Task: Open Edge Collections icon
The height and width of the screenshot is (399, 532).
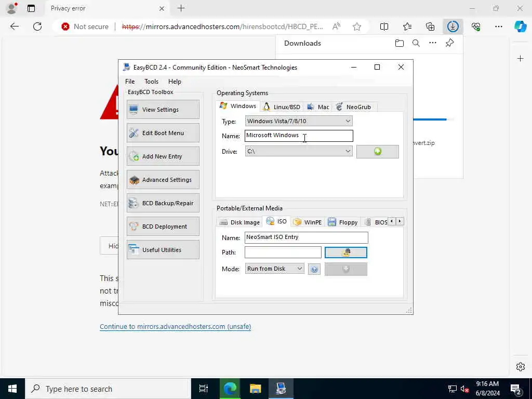Action: point(430,26)
